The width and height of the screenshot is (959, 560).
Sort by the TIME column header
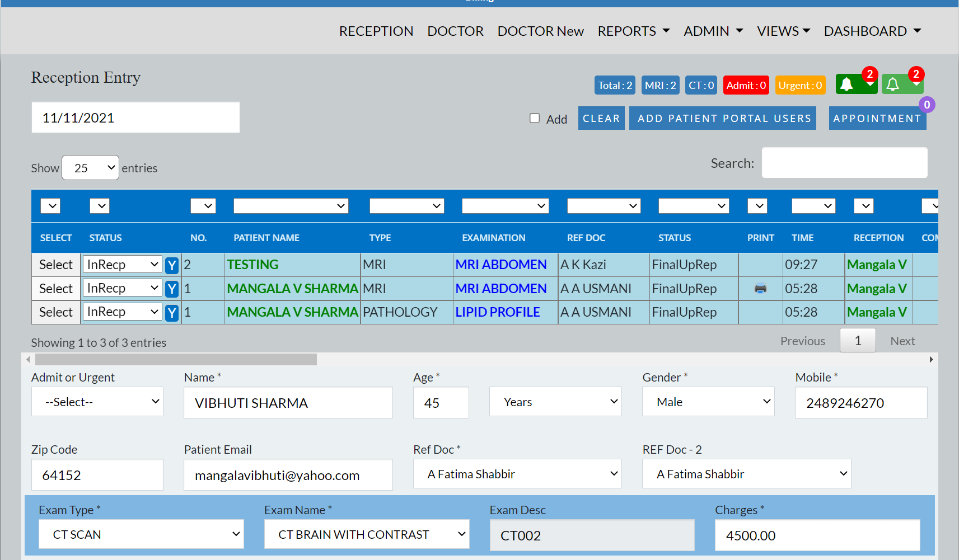[803, 238]
